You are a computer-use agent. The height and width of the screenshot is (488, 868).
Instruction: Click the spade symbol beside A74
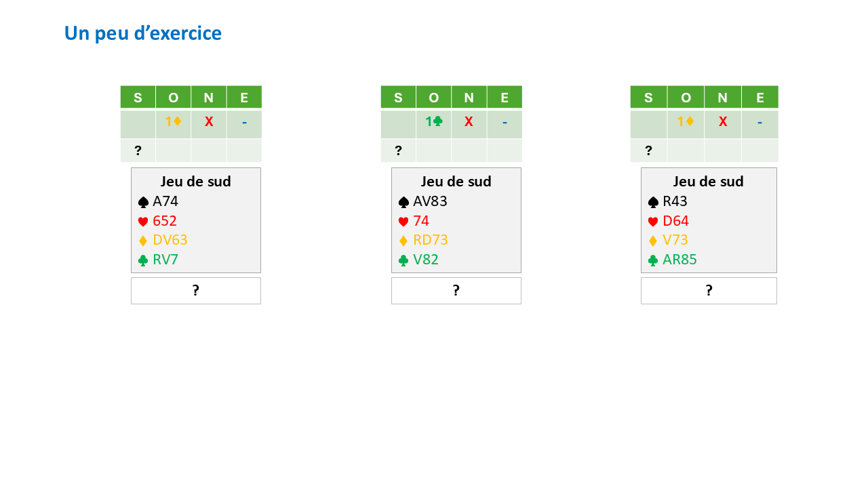pyautogui.click(x=143, y=202)
